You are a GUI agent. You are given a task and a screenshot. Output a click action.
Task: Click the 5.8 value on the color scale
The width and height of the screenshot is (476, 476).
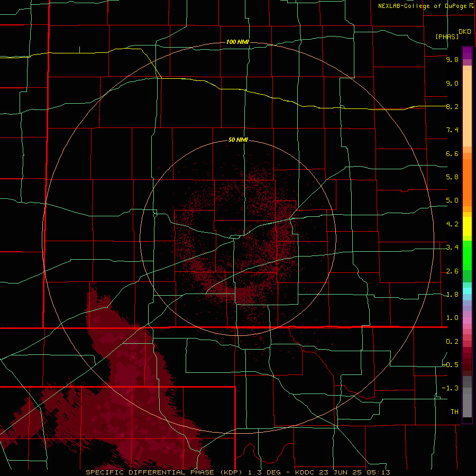(452, 177)
